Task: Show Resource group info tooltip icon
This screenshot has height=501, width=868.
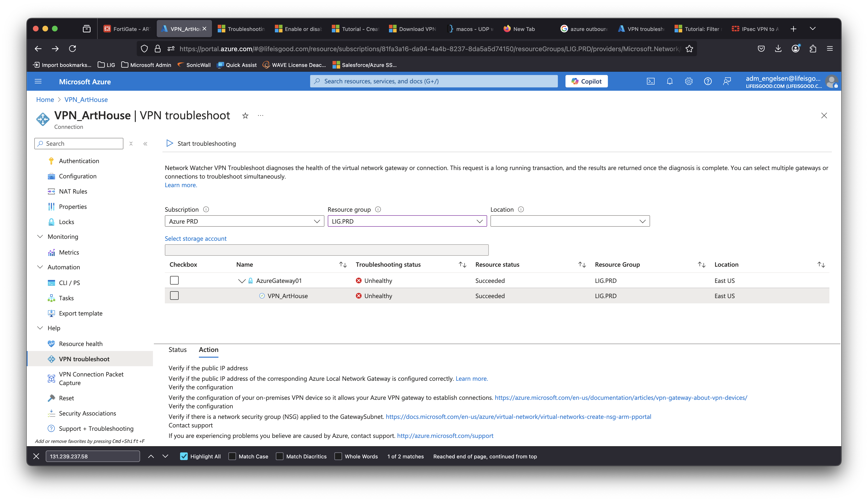Action: [x=378, y=209]
